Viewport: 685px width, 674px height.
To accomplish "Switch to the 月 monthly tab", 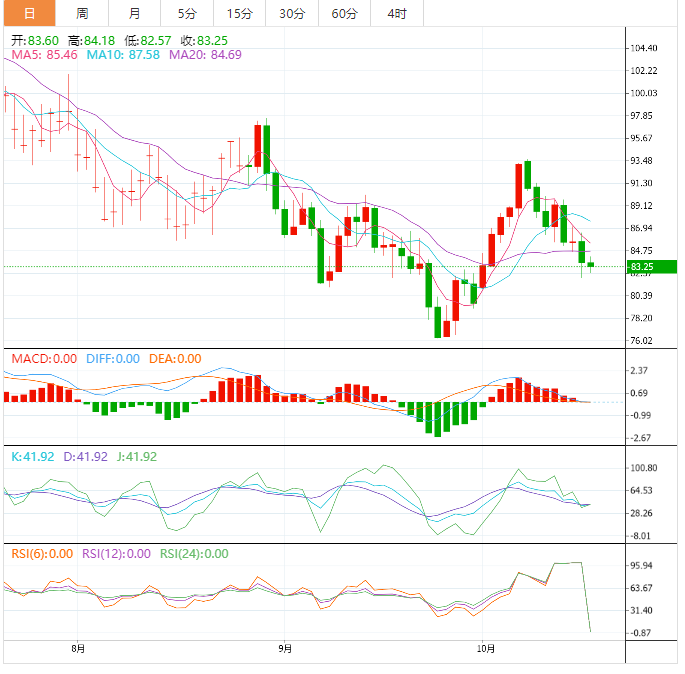I will [x=135, y=13].
